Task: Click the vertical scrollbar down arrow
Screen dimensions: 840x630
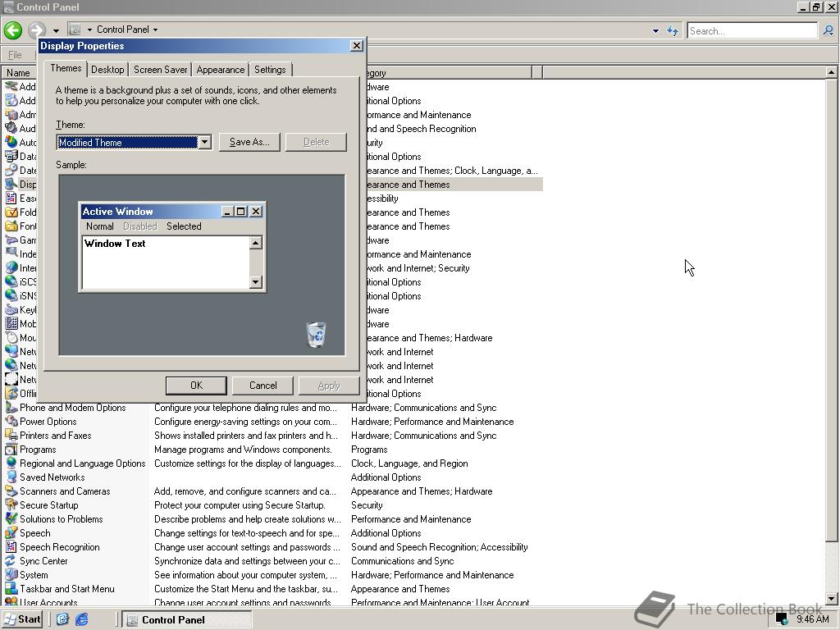Action: point(831,598)
